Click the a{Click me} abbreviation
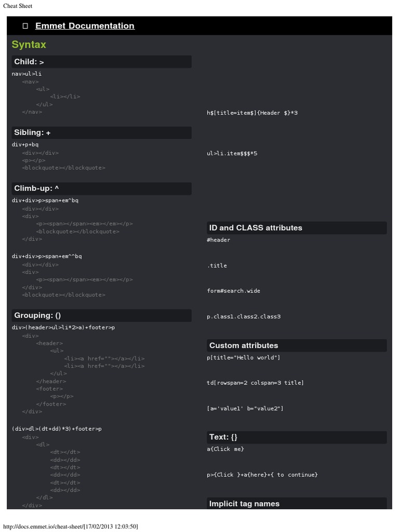Screen dimensions: 399x532 225,449
